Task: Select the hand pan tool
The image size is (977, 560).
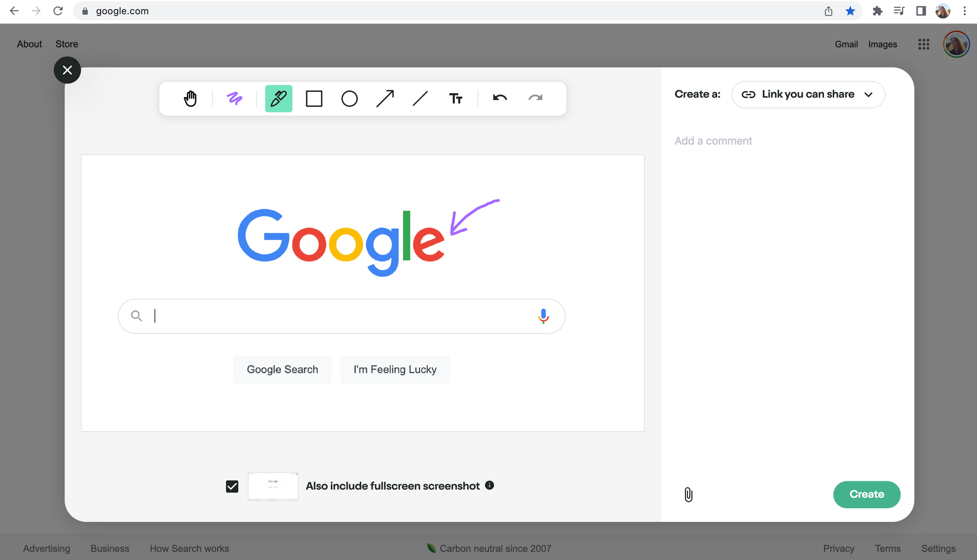Action: click(x=190, y=99)
